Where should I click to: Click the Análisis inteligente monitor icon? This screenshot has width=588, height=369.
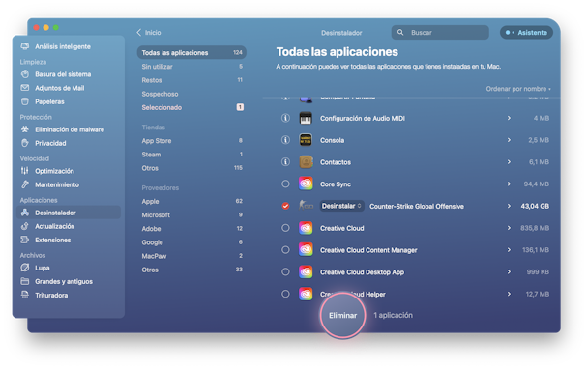(x=25, y=46)
